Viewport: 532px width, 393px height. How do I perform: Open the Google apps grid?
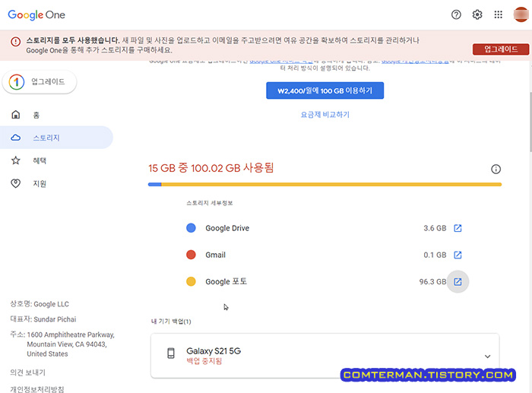point(498,14)
